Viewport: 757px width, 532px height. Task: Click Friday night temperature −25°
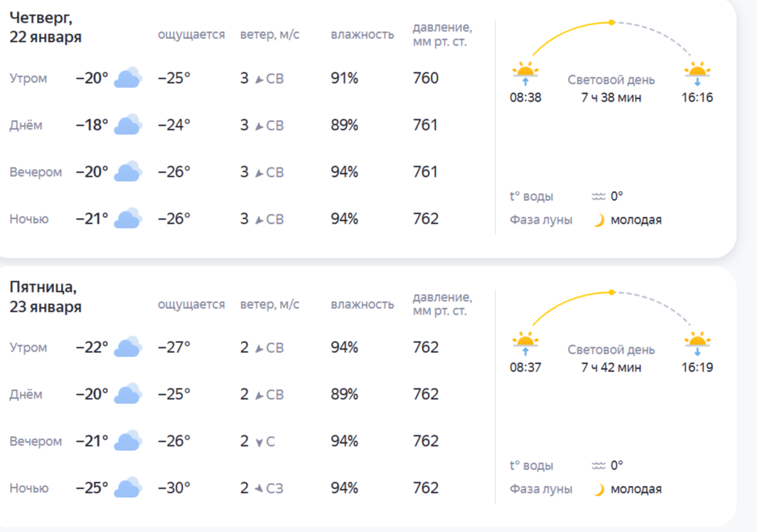pos(92,488)
